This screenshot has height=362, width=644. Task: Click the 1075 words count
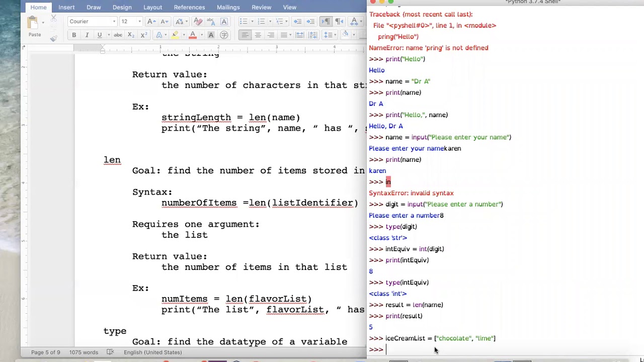pyautogui.click(x=84, y=352)
